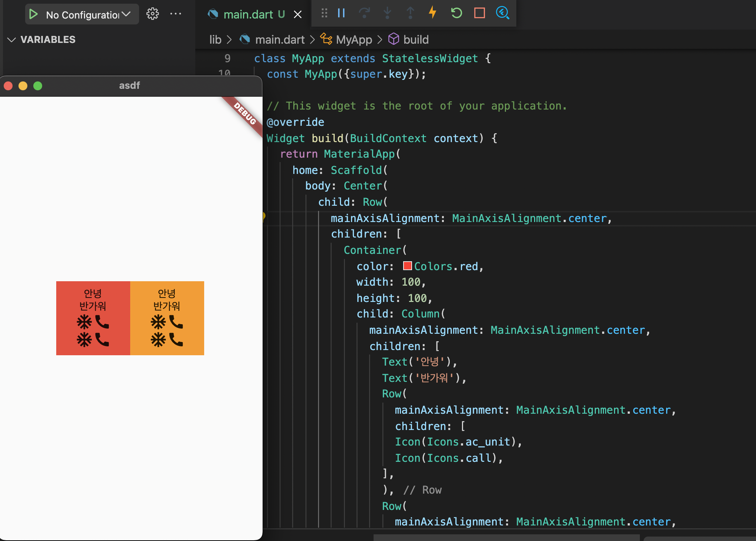The width and height of the screenshot is (756, 541).
Task: Open launch.json via gear icon
Action: (x=152, y=14)
